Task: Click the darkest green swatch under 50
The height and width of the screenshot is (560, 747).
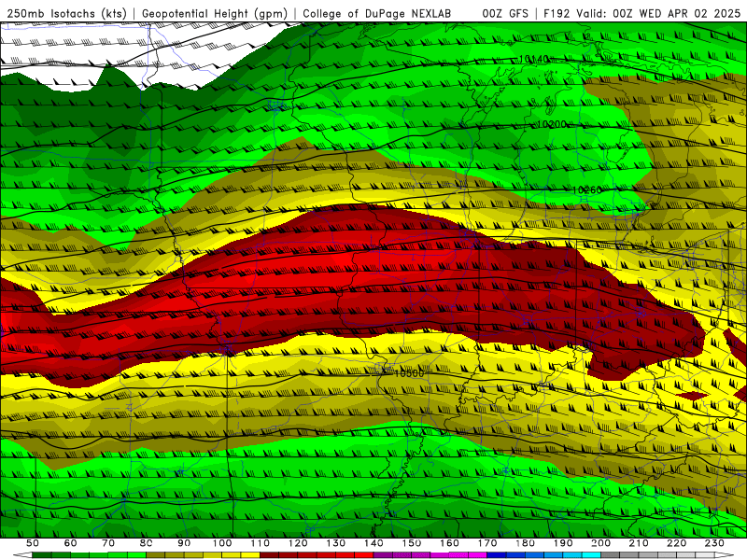Action: 42,555
